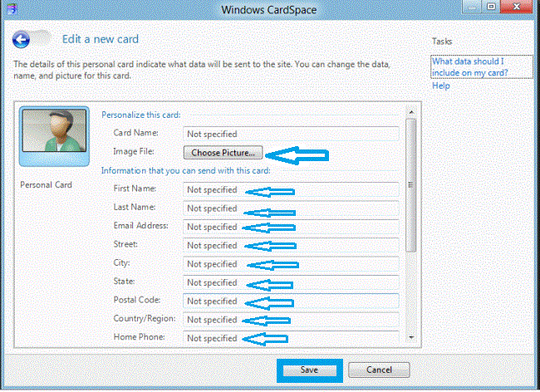Click the State field

click(x=291, y=282)
